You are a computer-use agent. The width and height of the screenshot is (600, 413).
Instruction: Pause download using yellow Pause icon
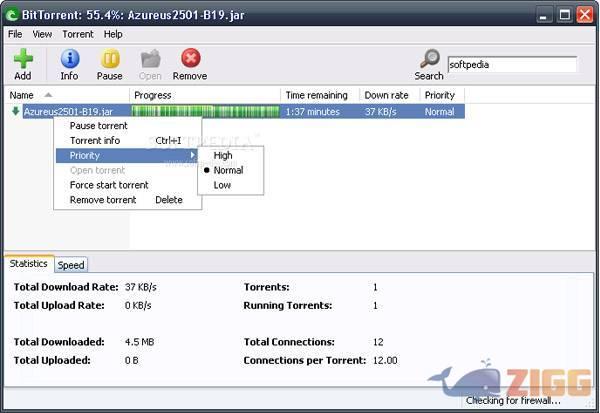tap(110, 59)
